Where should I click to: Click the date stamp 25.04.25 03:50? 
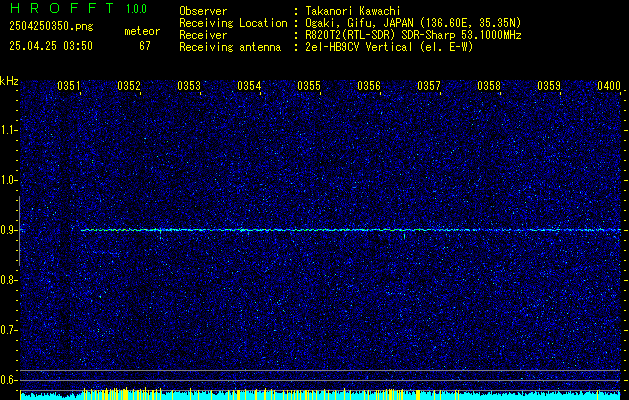click(51, 46)
